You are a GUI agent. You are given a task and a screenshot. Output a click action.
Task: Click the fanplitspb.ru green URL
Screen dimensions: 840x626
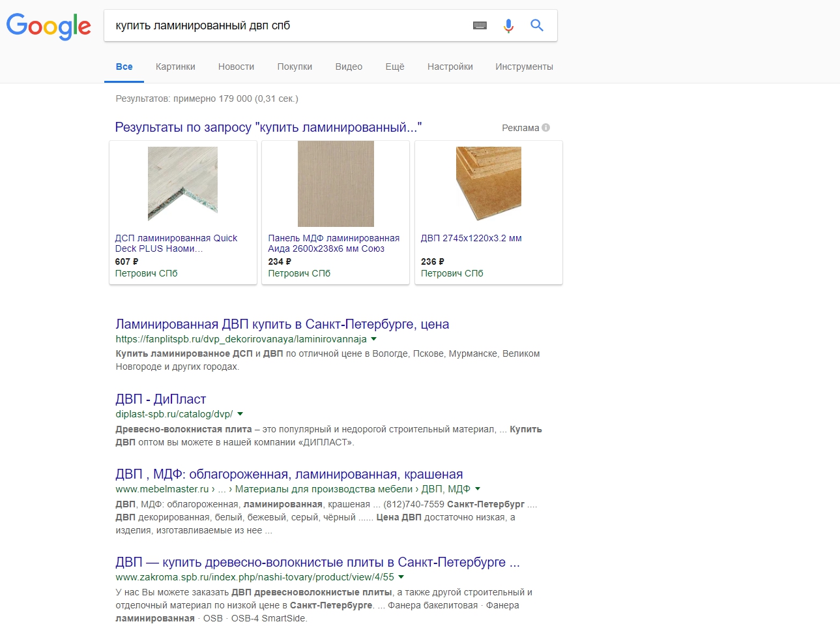(x=241, y=339)
